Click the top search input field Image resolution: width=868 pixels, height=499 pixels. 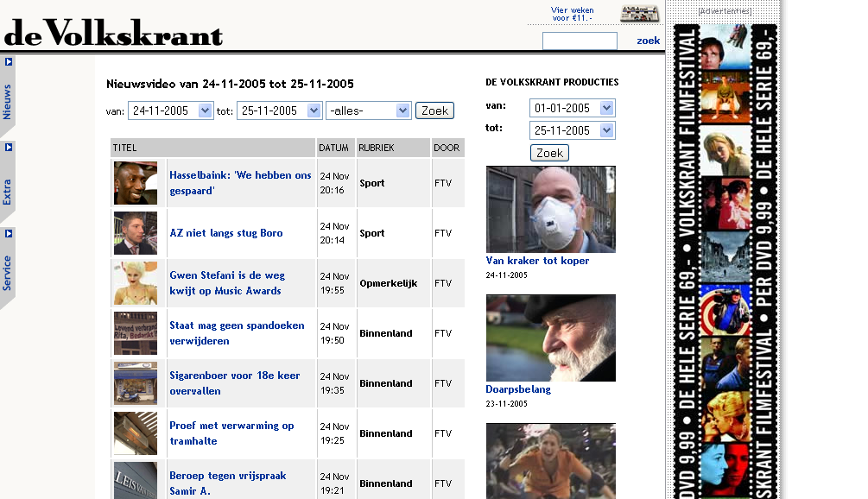coord(580,41)
